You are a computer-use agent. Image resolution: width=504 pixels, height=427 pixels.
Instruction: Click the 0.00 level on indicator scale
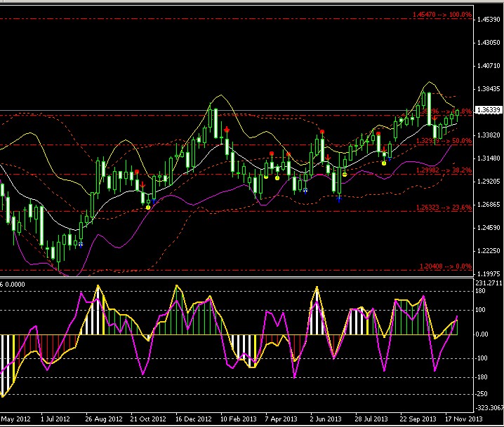(x=482, y=334)
